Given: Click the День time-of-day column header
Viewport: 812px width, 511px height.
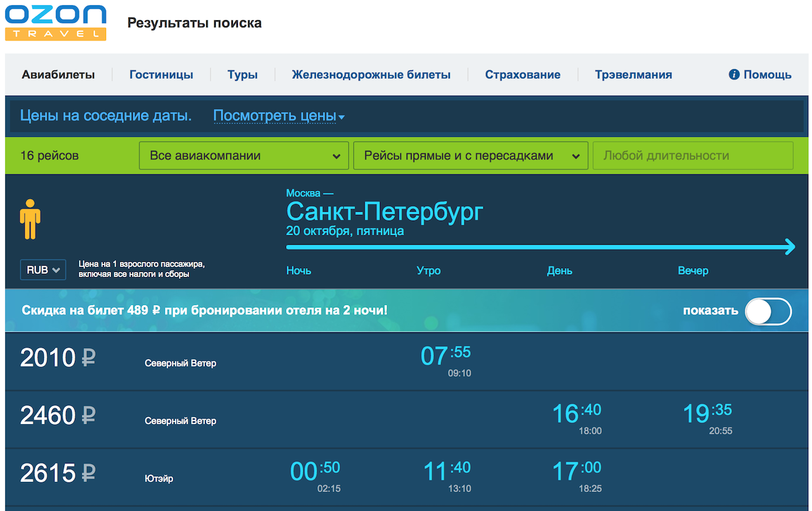Looking at the screenshot, I should [560, 271].
